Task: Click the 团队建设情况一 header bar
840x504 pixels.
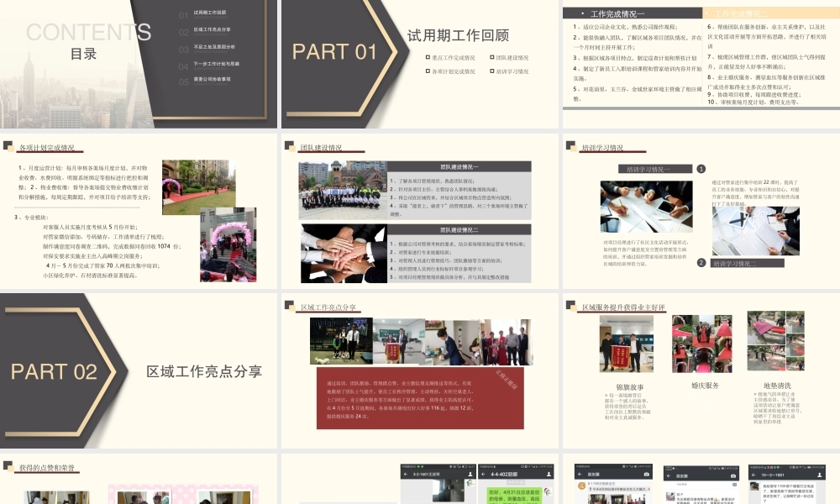Action: [x=459, y=166]
